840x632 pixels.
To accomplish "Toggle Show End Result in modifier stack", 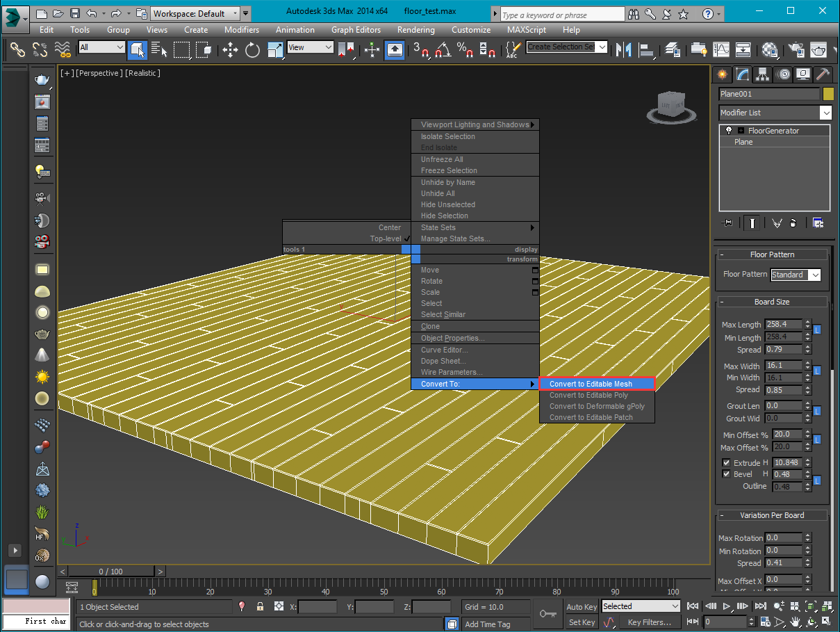I will (752, 223).
